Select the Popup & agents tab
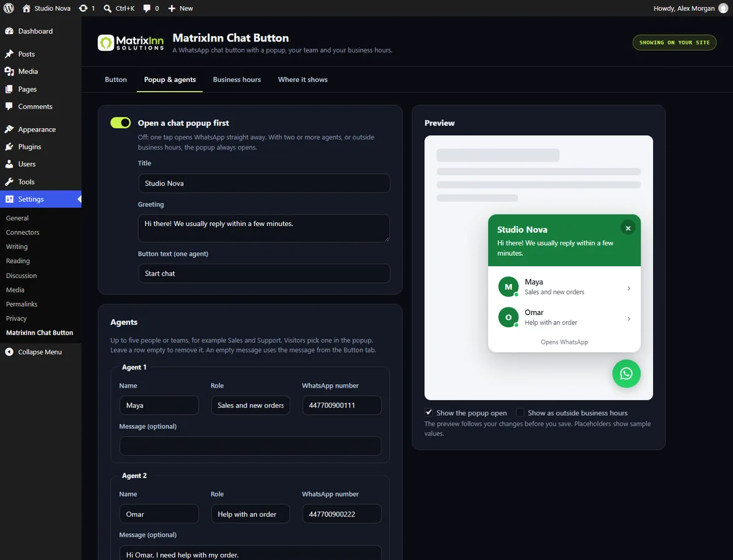733x560 pixels. pos(170,79)
